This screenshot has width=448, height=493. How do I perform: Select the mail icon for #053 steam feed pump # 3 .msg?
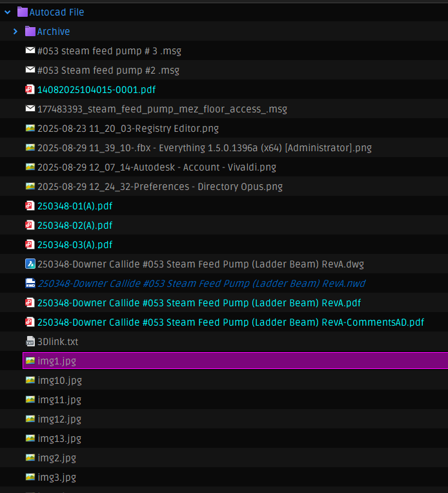[x=30, y=50]
